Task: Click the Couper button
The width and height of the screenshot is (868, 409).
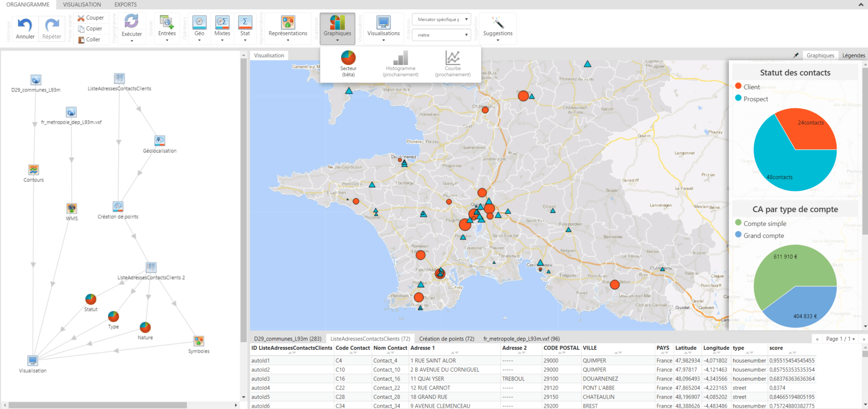Action: coord(94,18)
